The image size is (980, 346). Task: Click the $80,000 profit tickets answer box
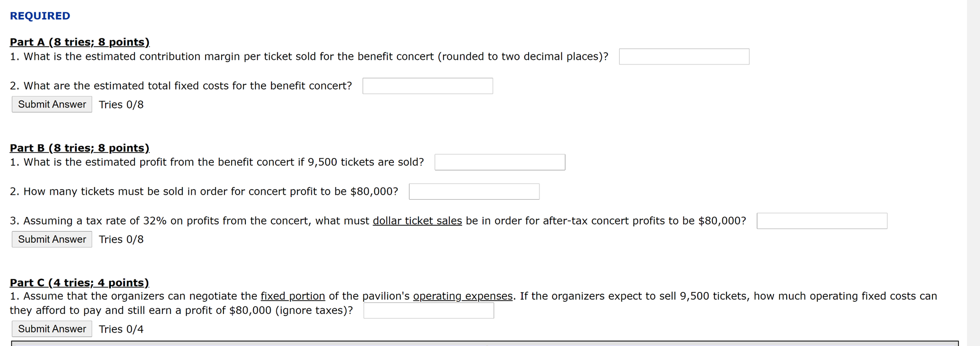474,191
